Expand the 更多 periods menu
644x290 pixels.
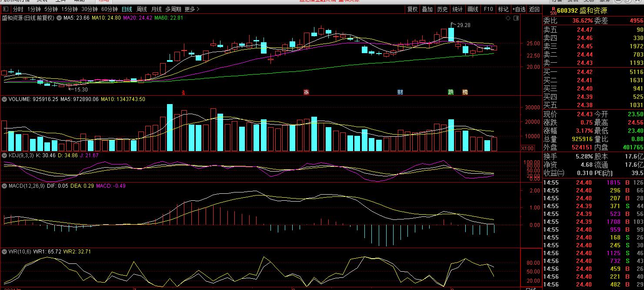pos(192,9)
